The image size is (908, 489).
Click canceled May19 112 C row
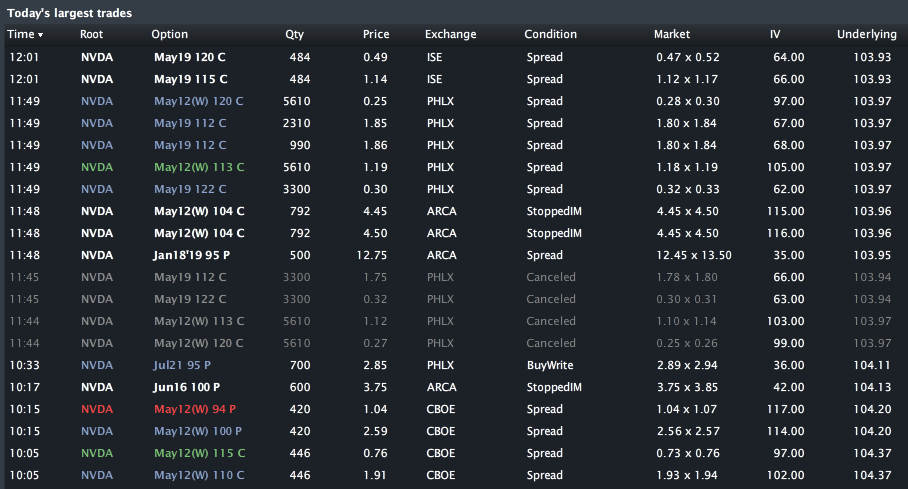pyautogui.click(x=454, y=278)
